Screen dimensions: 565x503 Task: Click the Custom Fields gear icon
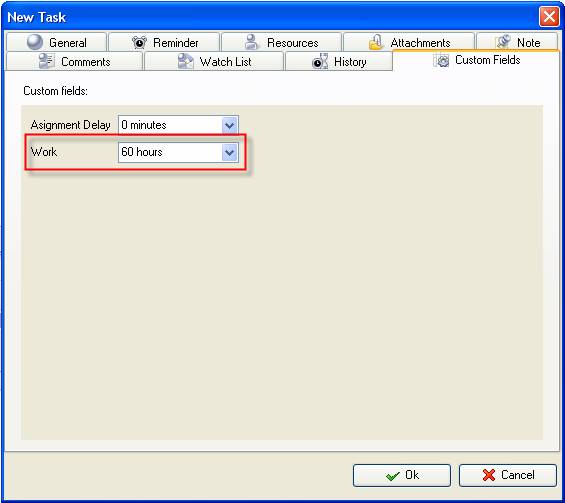tap(442, 60)
